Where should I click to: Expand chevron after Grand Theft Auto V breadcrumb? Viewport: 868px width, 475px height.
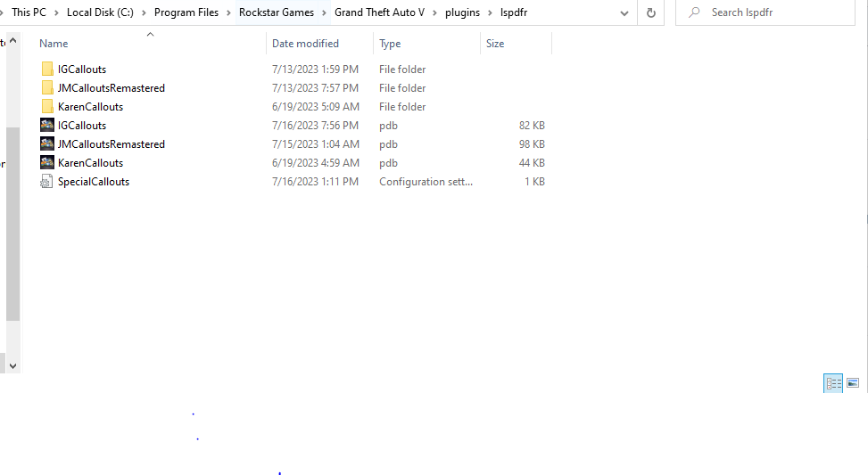pyautogui.click(x=435, y=12)
